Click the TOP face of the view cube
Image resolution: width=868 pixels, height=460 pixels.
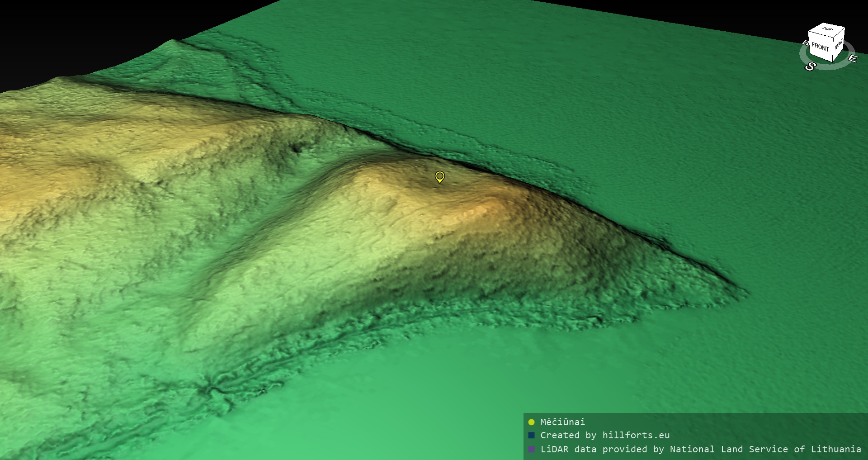pos(827,30)
